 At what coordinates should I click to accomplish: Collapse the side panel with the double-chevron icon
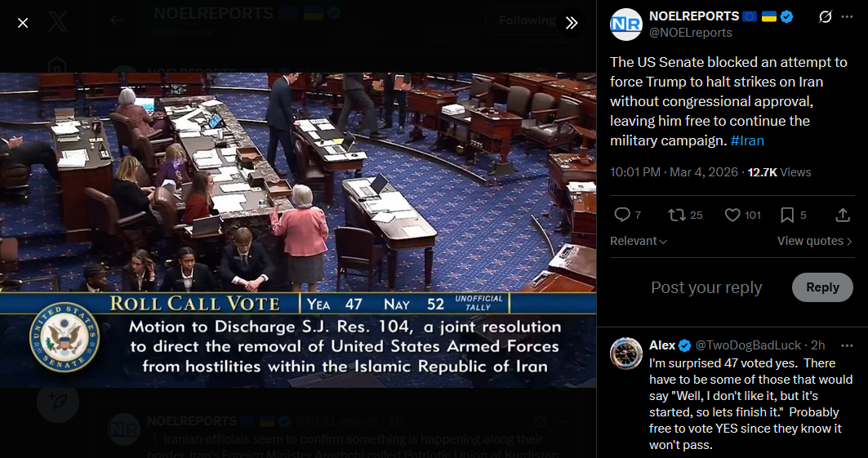click(572, 23)
